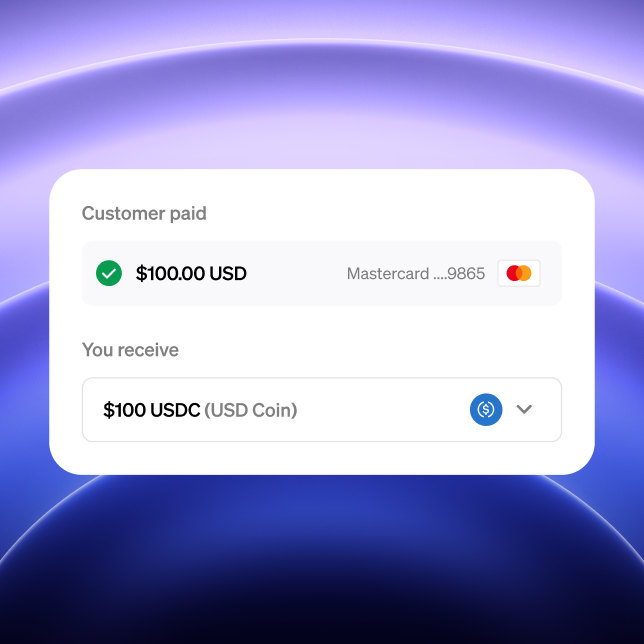The width and height of the screenshot is (644, 644).
Task: Select the (USD Coin) gray label
Action: coord(251,410)
